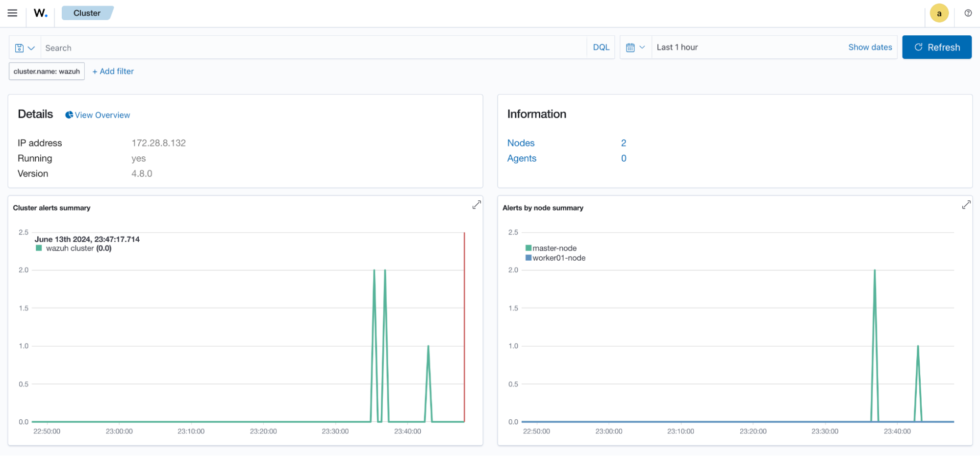
Task: Expand the Alerts by node summary panel
Action: point(965,205)
